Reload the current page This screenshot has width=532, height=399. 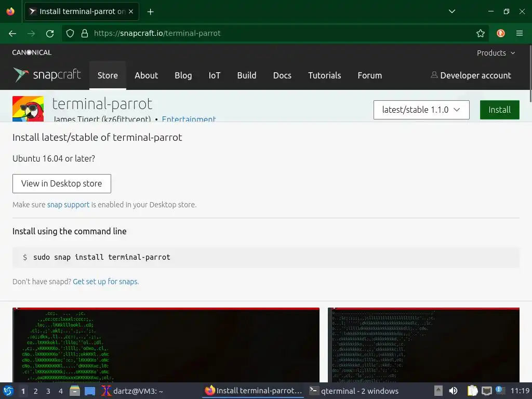click(x=50, y=34)
